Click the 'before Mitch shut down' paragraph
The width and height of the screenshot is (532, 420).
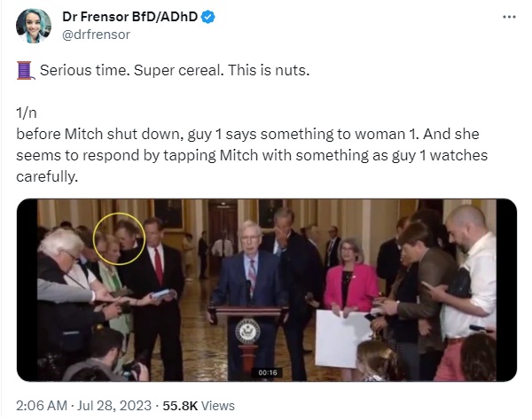[252, 155]
